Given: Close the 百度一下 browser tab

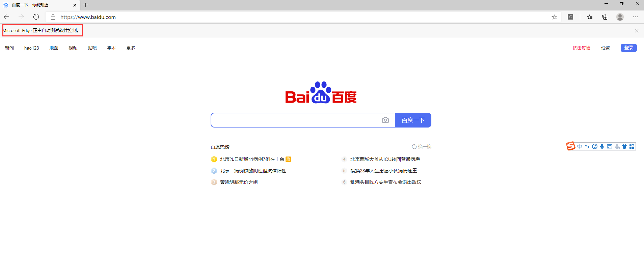Looking at the screenshot, I should click(x=75, y=5).
